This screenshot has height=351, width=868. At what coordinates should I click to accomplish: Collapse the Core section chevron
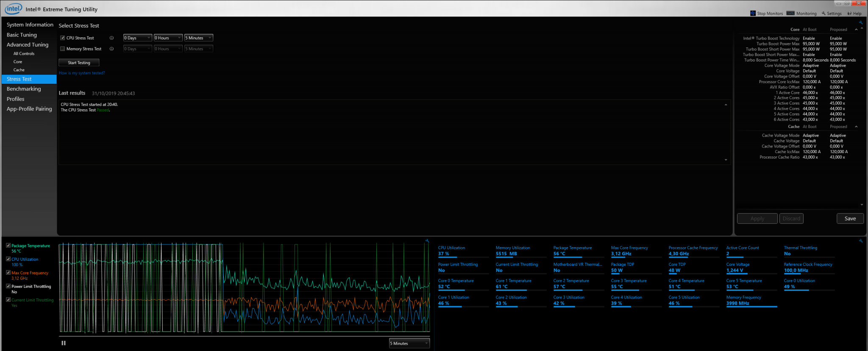[x=856, y=30]
